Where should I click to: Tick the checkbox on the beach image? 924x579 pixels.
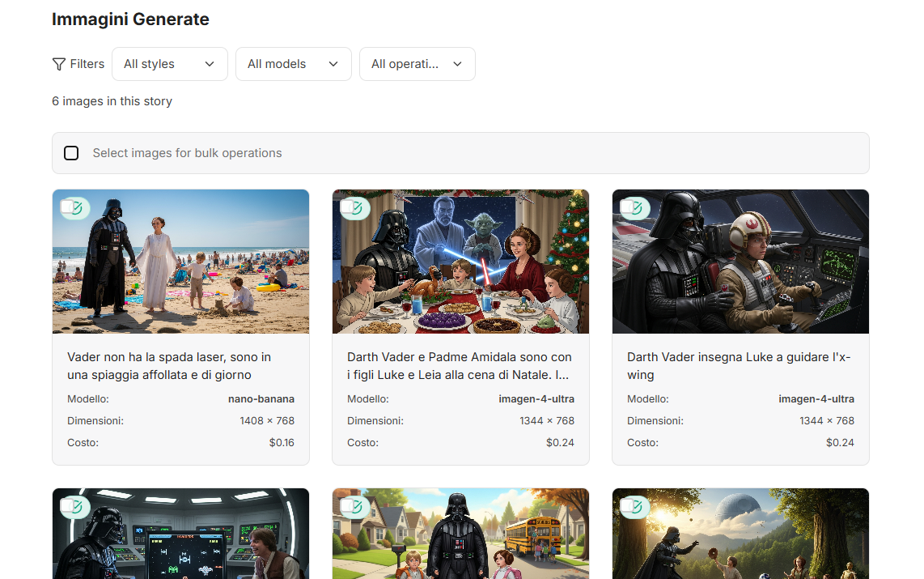pyautogui.click(x=66, y=207)
